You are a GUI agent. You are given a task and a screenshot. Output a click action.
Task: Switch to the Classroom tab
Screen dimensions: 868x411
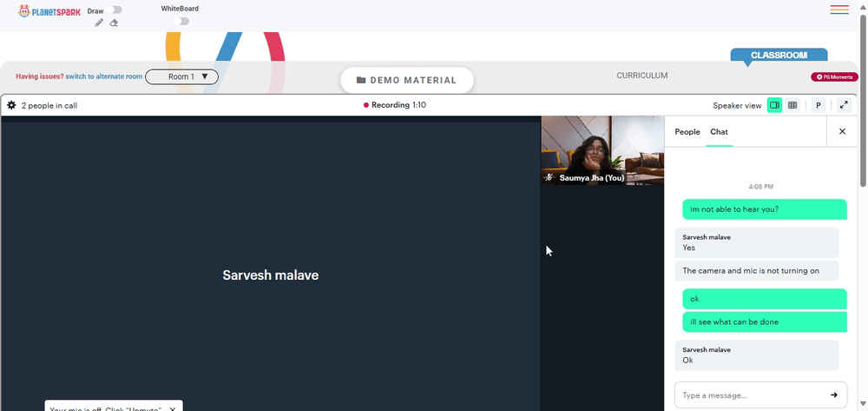pos(779,56)
